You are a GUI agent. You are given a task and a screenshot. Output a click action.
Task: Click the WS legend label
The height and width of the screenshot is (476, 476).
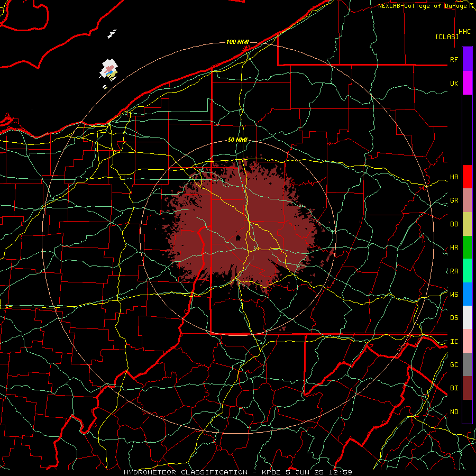click(x=454, y=294)
